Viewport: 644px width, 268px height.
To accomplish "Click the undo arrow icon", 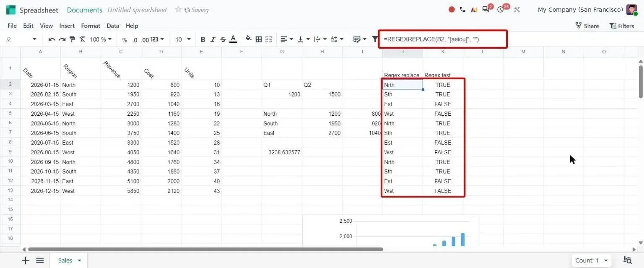I will [52, 39].
